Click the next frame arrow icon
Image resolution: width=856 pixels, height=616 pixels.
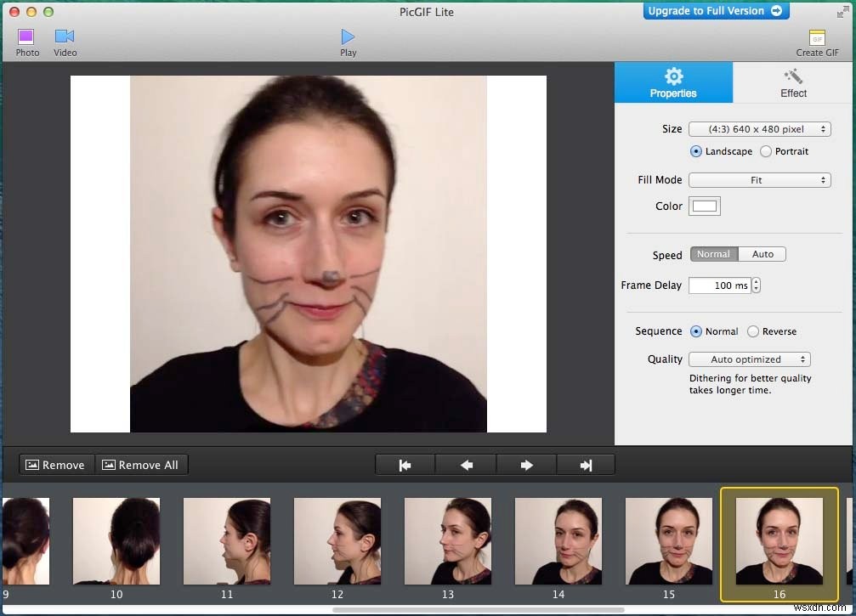pos(526,464)
